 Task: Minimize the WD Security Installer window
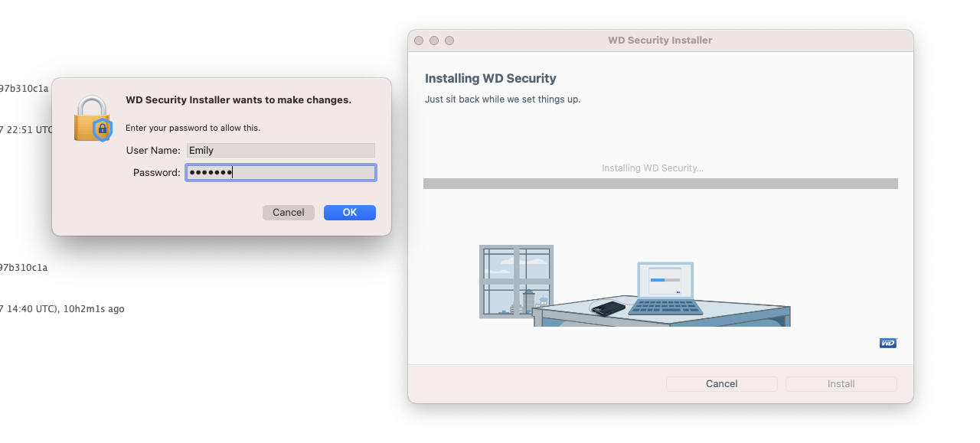[434, 41]
